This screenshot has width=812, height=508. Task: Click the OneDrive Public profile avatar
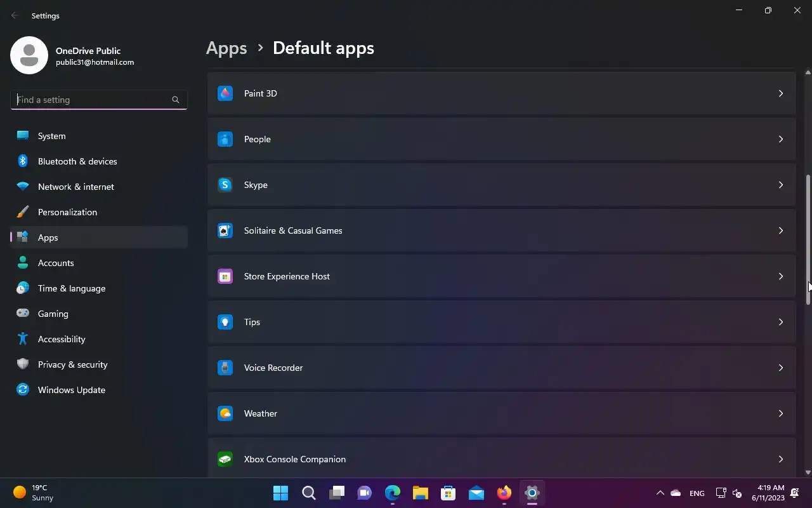[x=29, y=55]
